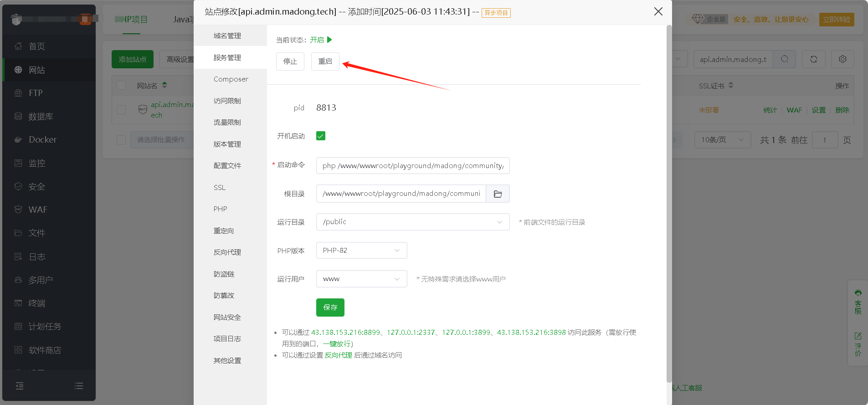Select the 反向代理 menu item

click(227, 252)
